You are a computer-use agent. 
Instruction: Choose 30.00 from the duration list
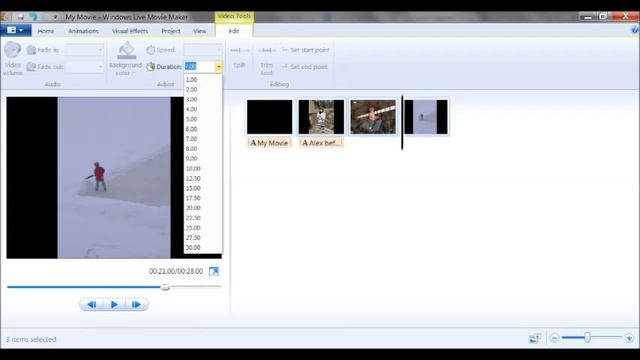[x=203, y=247]
